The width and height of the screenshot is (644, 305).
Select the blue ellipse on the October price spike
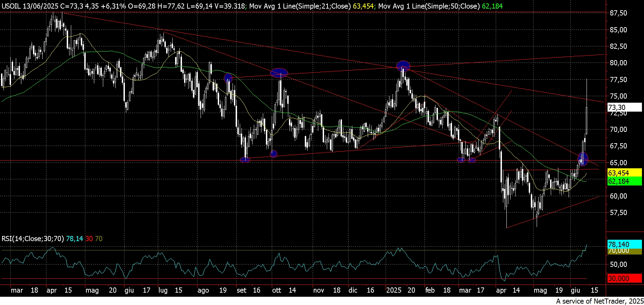279,72
